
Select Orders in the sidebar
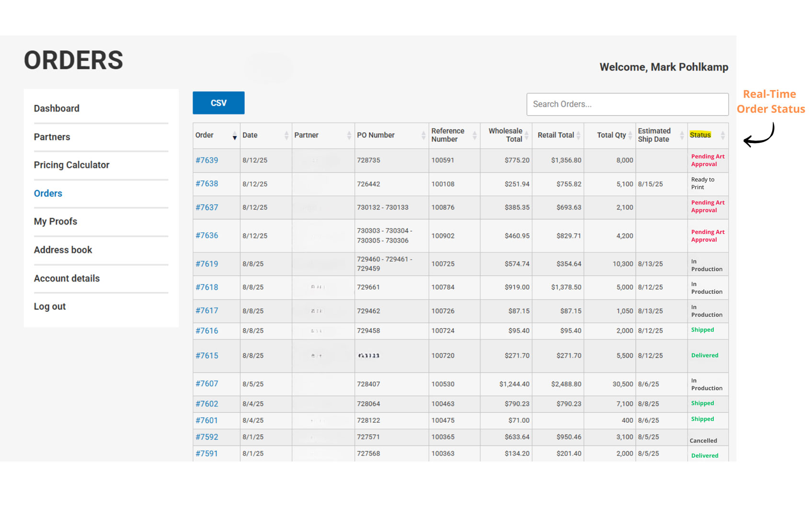coord(48,193)
